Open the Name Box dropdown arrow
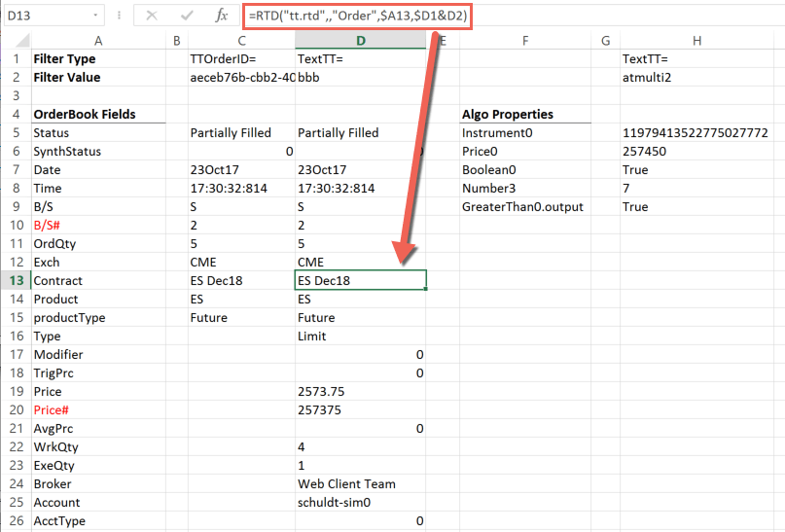 (x=95, y=16)
